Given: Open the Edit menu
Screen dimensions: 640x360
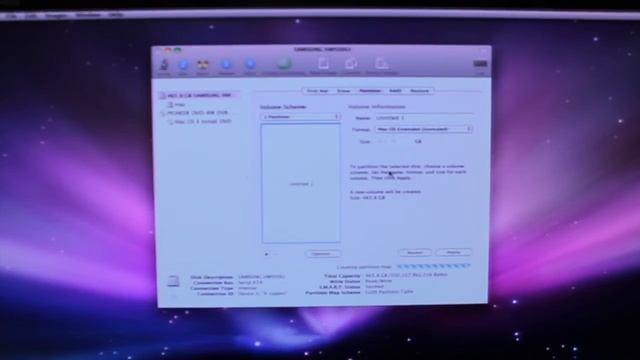Looking at the screenshot, I should click(31, 16).
